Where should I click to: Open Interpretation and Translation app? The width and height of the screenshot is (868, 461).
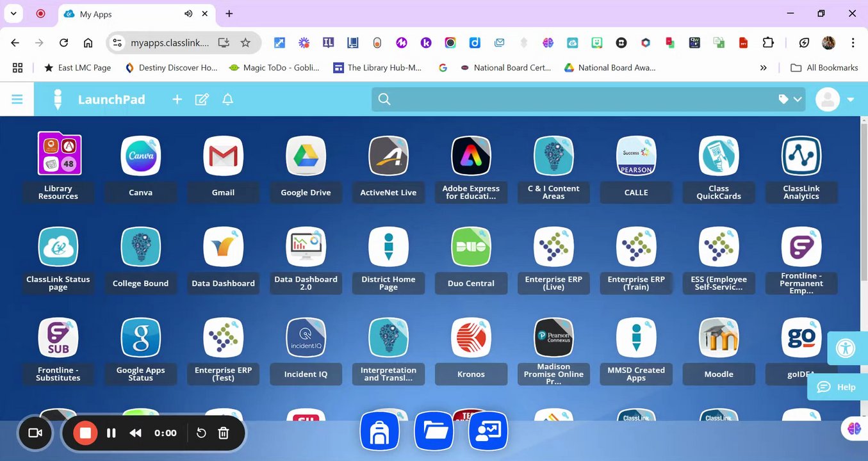click(x=389, y=337)
